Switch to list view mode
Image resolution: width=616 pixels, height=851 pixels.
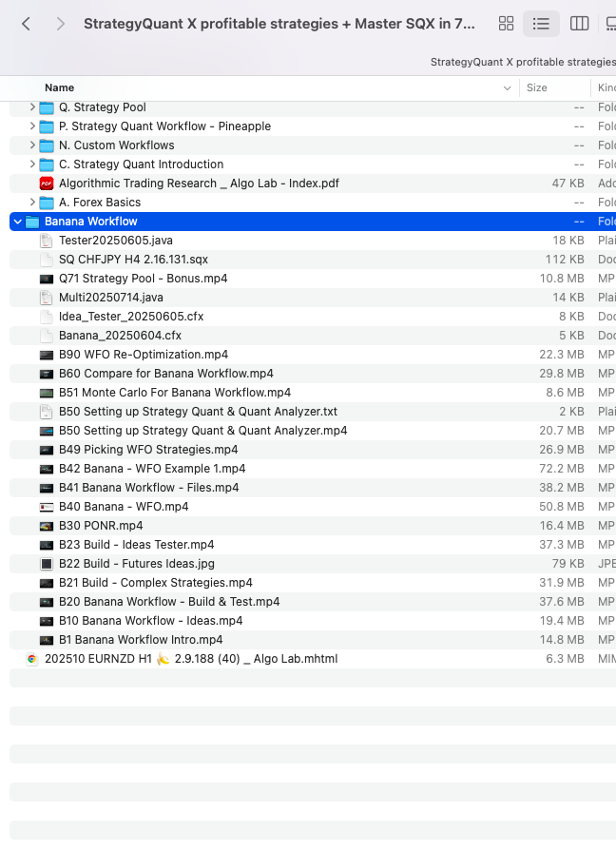click(541, 24)
